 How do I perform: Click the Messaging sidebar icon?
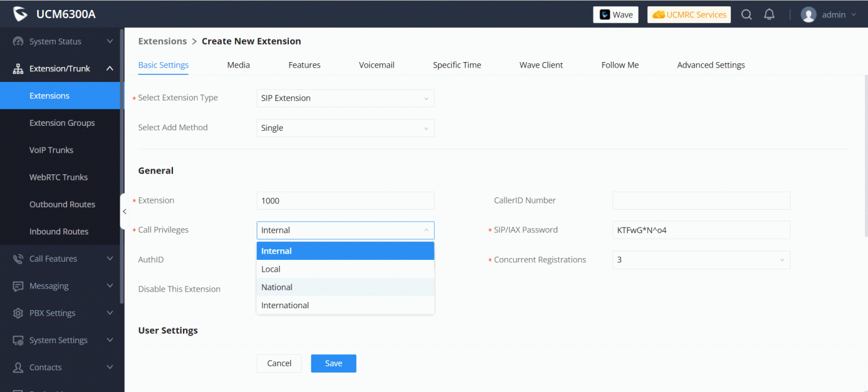[x=18, y=286]
